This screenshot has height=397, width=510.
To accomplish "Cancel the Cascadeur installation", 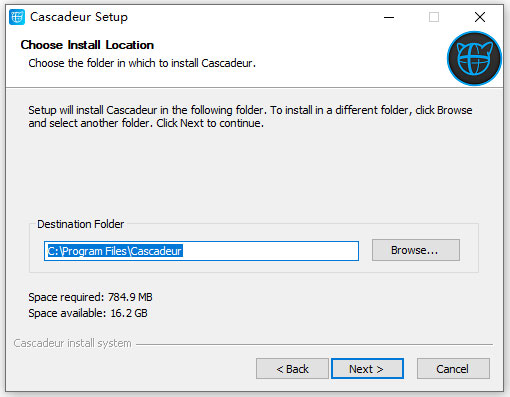I will point(453,369).
